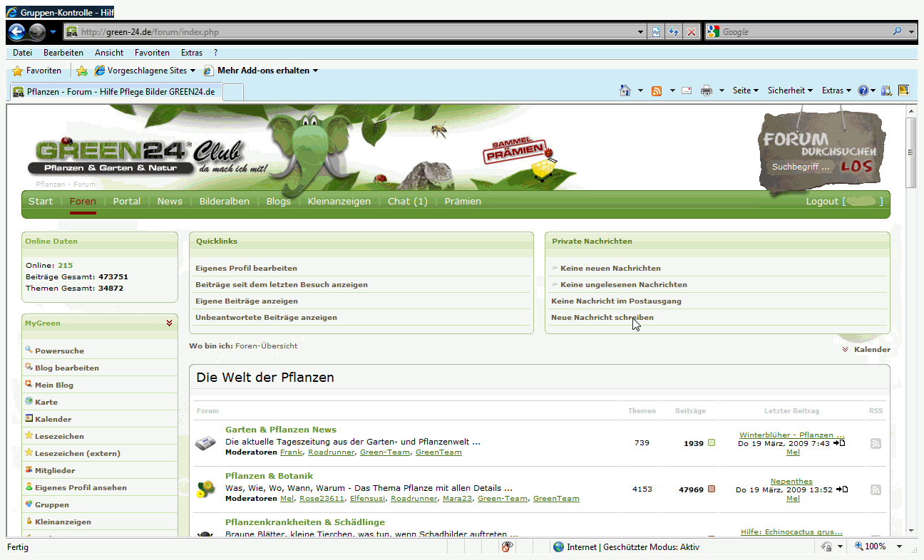Open the zoom level 100% dropdown
This screenshot has width=924, height=560.
pos(899,546)
